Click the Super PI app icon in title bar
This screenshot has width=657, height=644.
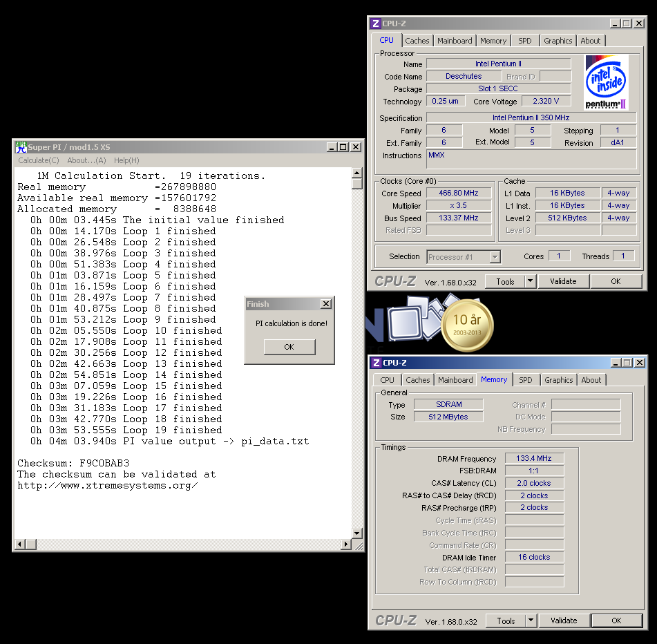click(x=21, y=147)
